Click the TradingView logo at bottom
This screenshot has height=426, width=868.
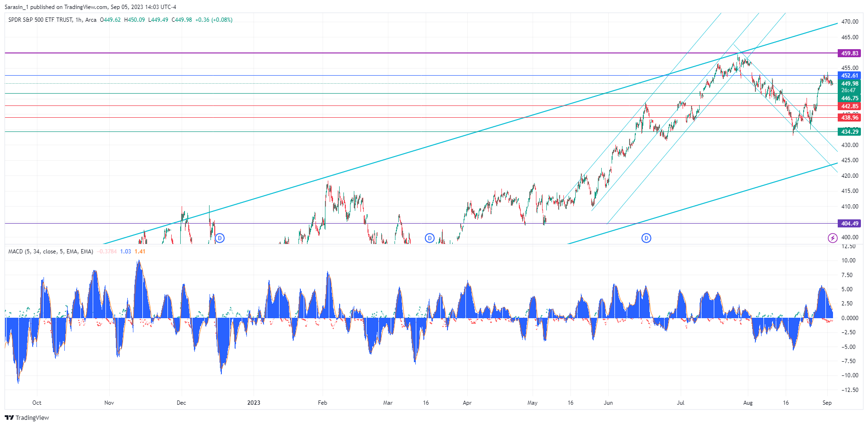click(27, 417)
